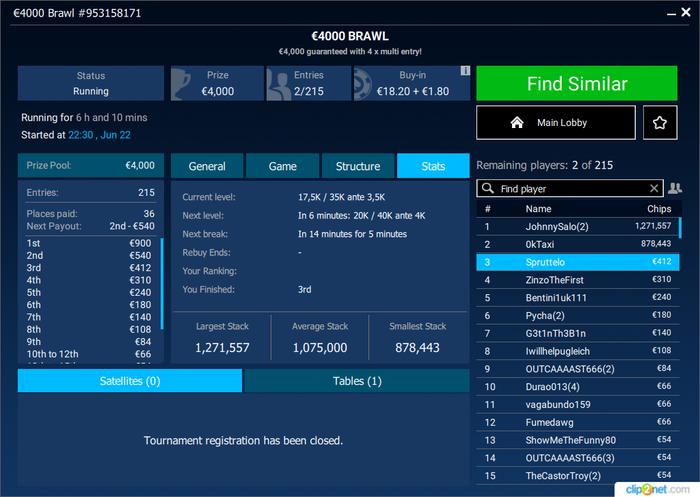Click the 4th place €310 payout row
Image resolution: width=700 pixels, height=497 pixels.
(x=89, y=280)
